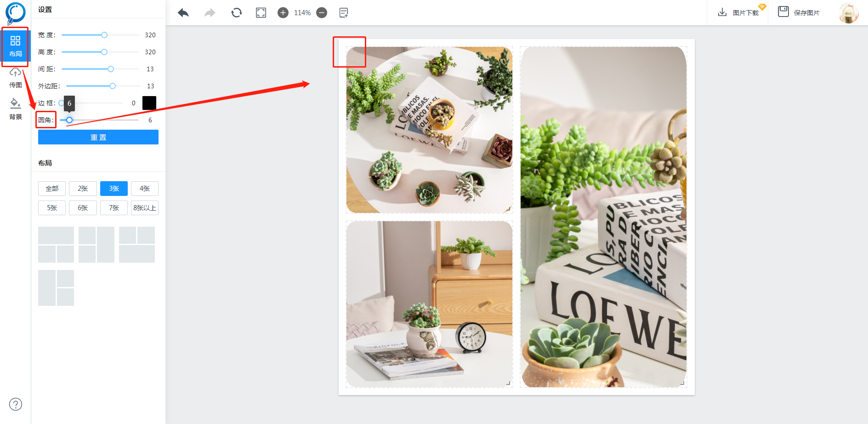Open the black border color swatch
This screenshot has height=424, width=868.
[149, 103]
